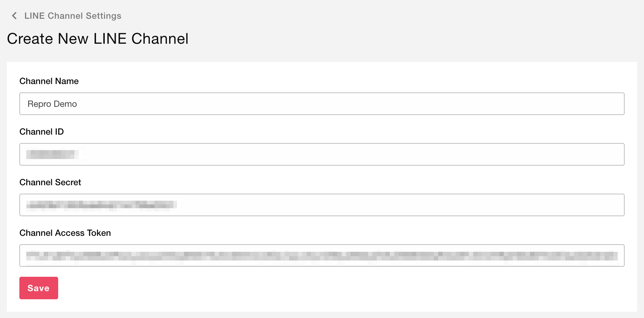Click the blurred Channel Secret value
The height and width of the screenshot is (318, 644).
click(101, 205)
